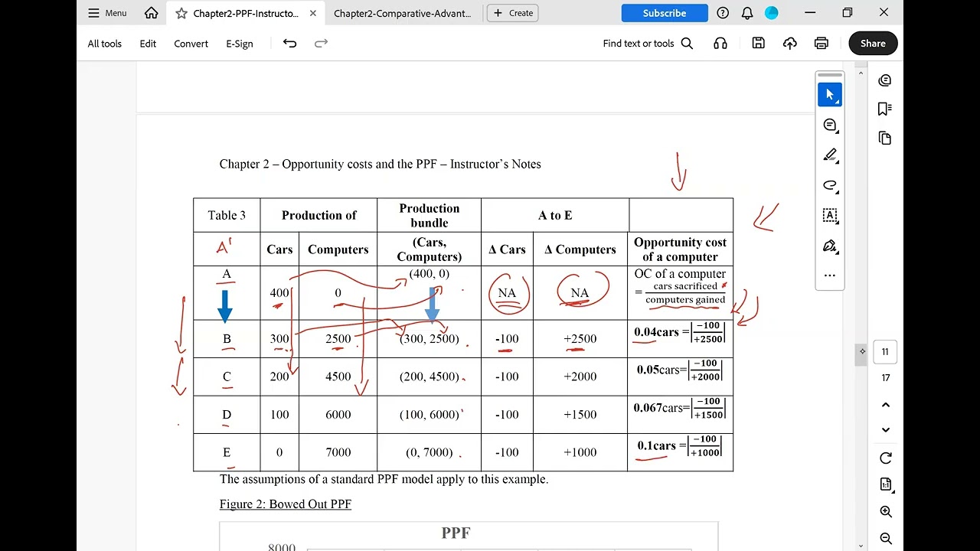Click the 'Opportunity cost of a computer' header
The image size is (980, 551).
[680, 249]
